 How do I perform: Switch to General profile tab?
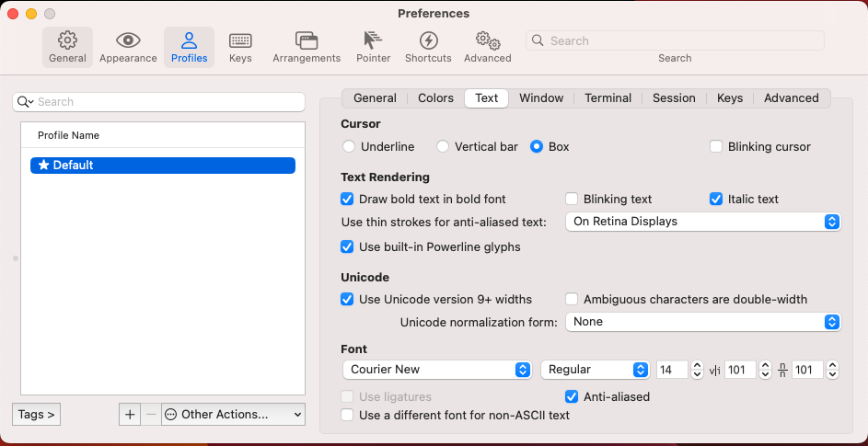coord(375,98)
